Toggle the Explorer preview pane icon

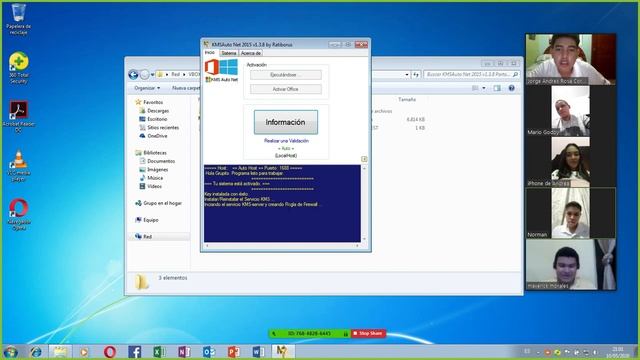coord(497,88)
